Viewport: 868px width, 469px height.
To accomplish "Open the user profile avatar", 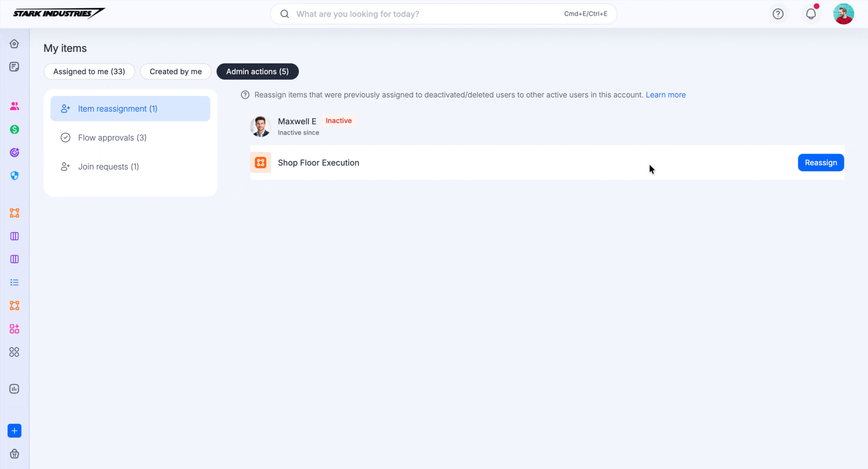I will (x=843, y=14).
